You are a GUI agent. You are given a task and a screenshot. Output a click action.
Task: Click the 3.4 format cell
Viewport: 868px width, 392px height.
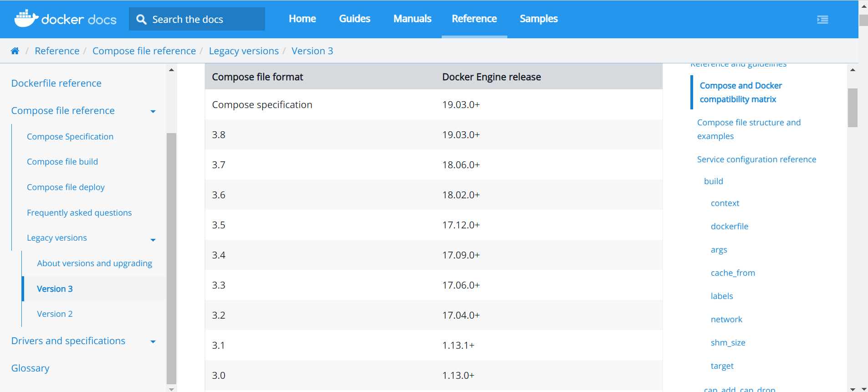[x=219, y=255]
